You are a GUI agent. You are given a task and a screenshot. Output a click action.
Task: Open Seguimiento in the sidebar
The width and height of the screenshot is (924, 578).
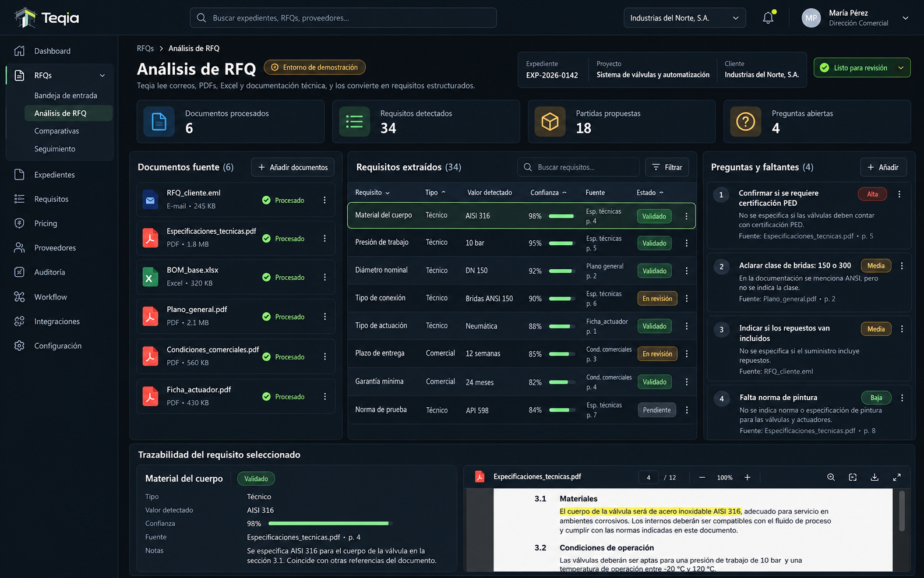pos(55,149)
